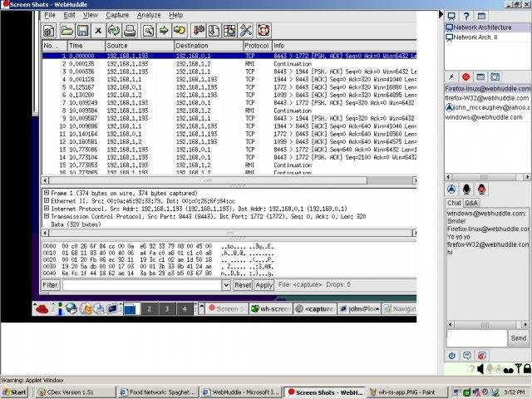532x399 pixels.
Task: Select attendee windows@webhuddle.com
Action: 484,117
